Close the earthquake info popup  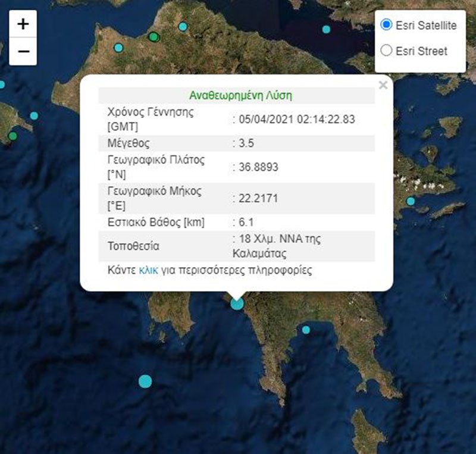tap(383, 85)
